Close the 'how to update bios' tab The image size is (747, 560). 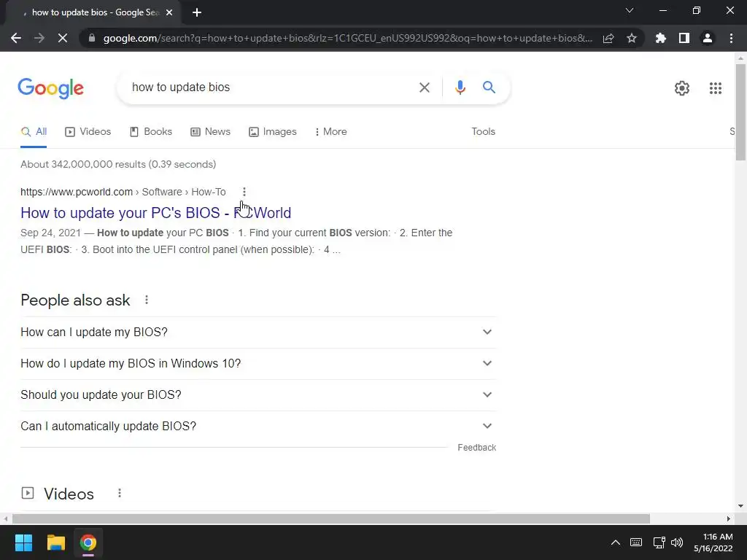[169, 13]
